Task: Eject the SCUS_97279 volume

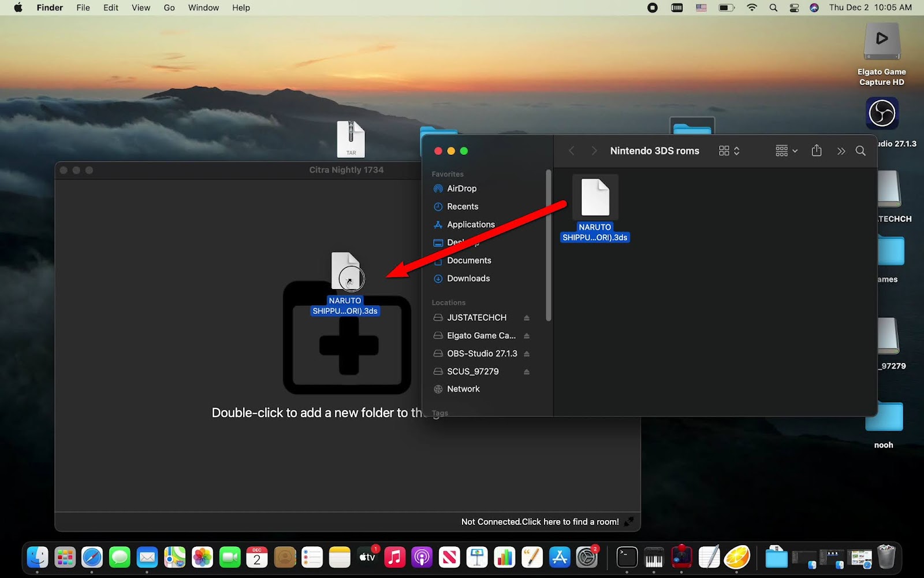Action: (x=526, y=372)
